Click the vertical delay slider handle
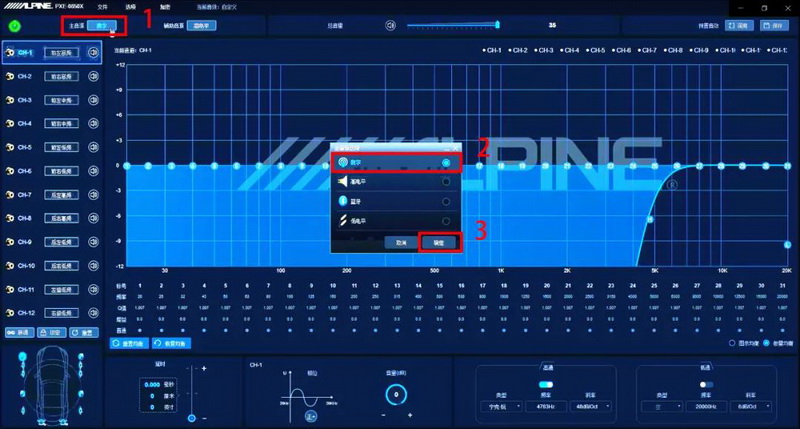This screenshot has height=429, width=800. (x=191, y=418)
